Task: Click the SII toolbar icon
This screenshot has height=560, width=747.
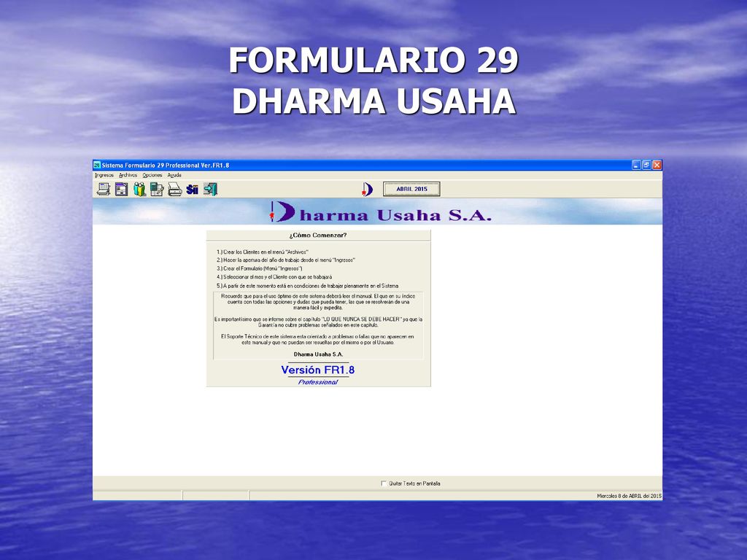Action: (x=192, y=190)
